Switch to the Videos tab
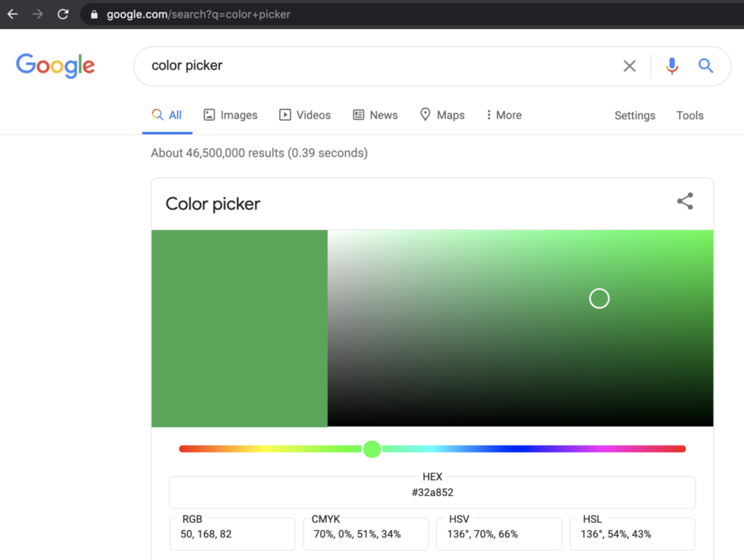Viewport: 744px width, 560px height. [304, 115]
